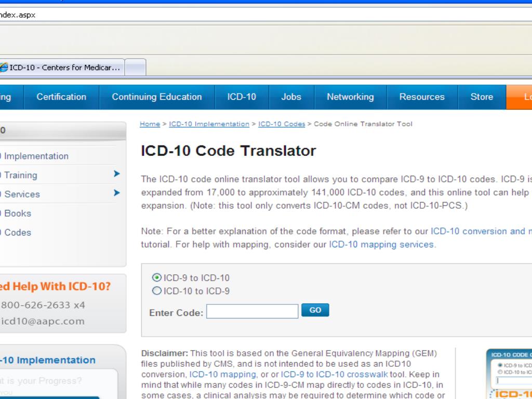This screenshot has width=532, height=399.
Task: Expand the Training submenu arrow
Action: [117, 174]
